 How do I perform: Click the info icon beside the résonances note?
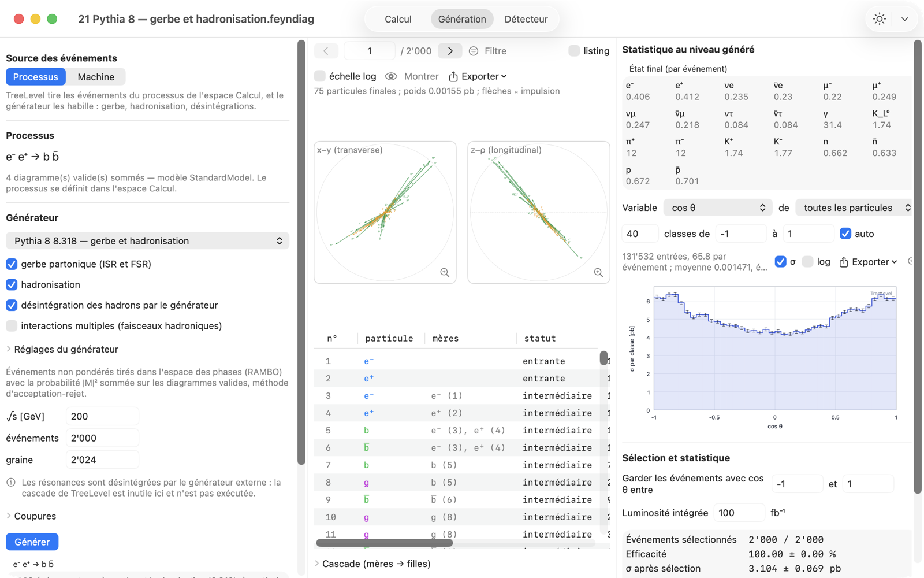(x=11, y=482)
